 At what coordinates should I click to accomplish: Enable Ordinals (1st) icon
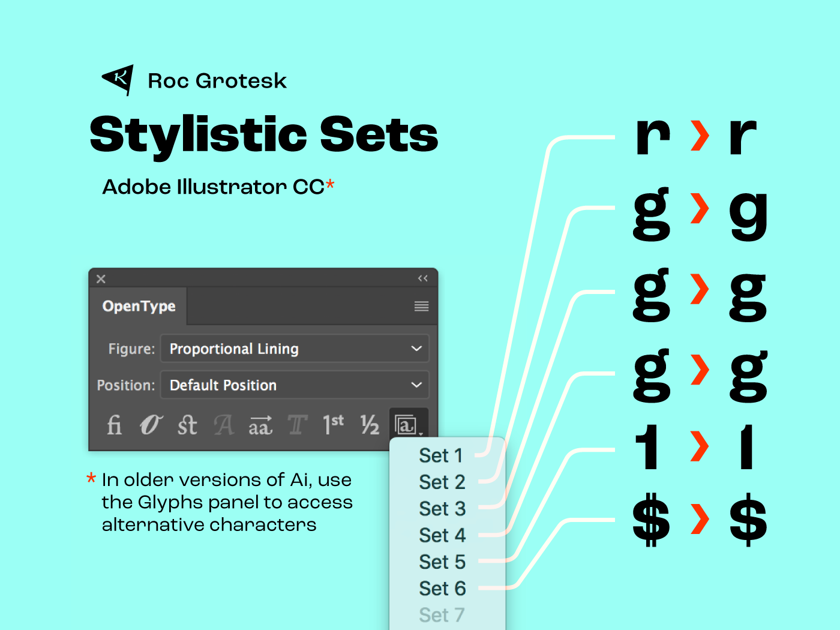click(333, 424)
